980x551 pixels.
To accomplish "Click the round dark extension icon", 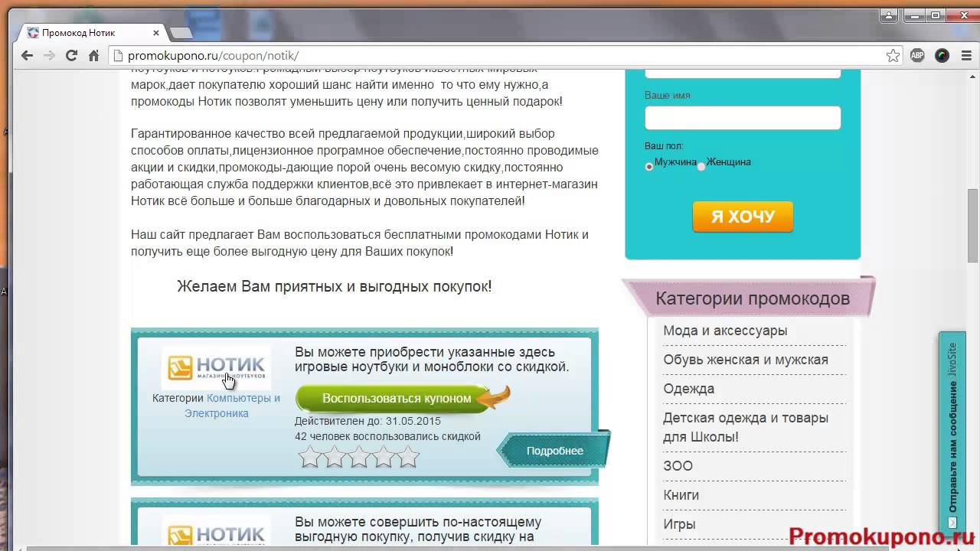I will pos(942,55).
